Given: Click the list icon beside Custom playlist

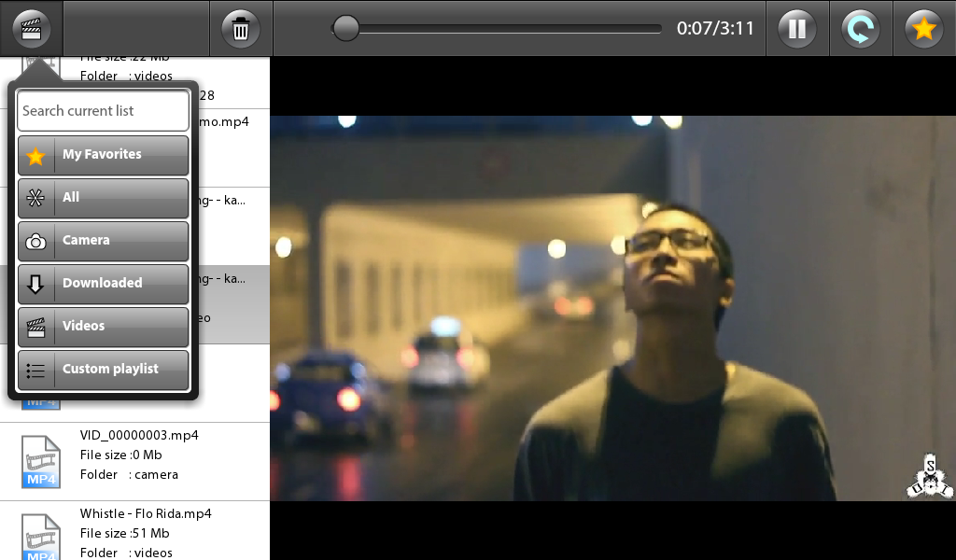Looking at the screenshot, I should [35, 370].
